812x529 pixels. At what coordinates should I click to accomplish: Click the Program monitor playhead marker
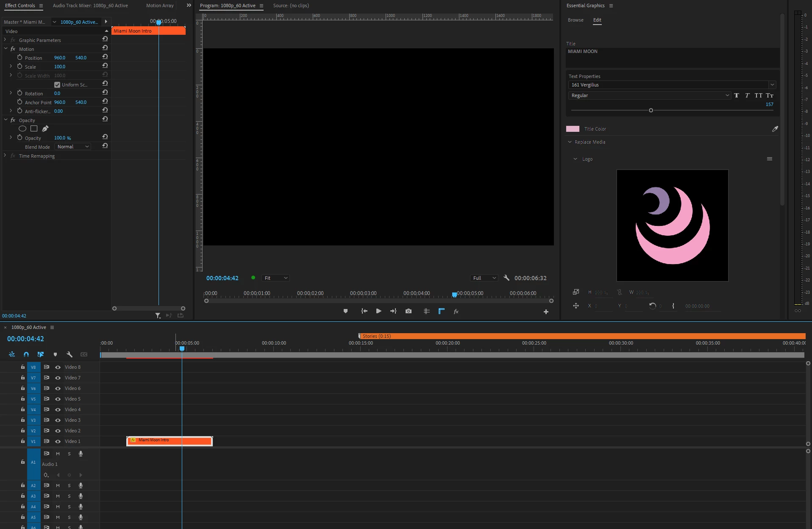454,294
